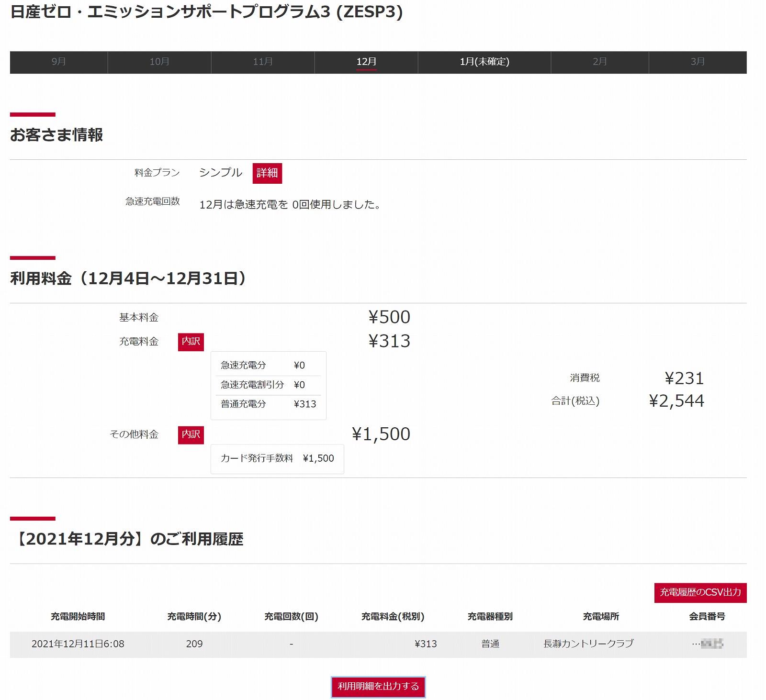The height and width of the screenshot is (700, 766).
Task: Switch to the 3月 tab
Action: pyautogui.click(x=697, y=62)
